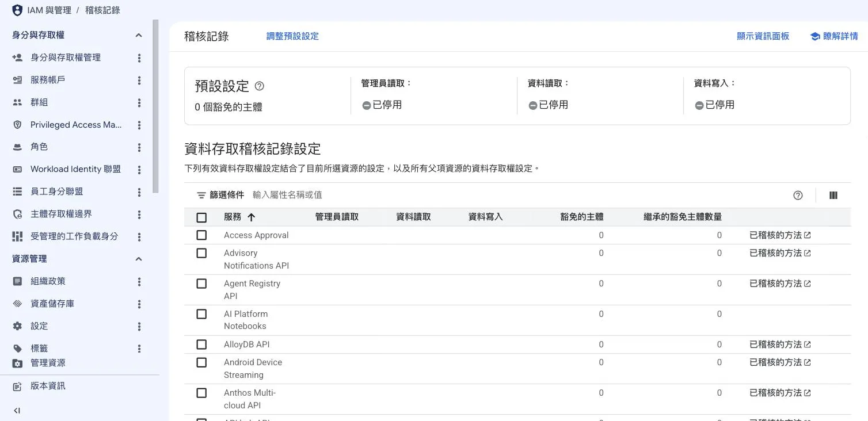Click the 豁免的主體 column header
This screenshot has height=421, width=868.
click(x=582, y=217)
